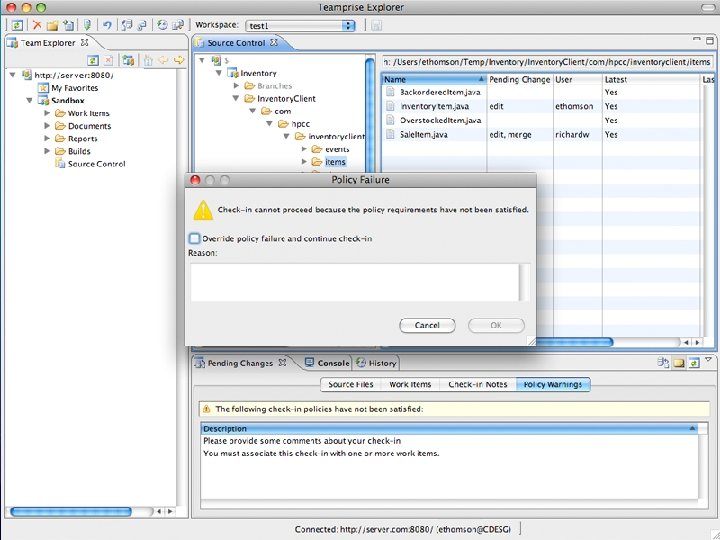Click the add-file document toolbar icon
The width and height of the screenshot is (720, 540).
click(x=68, y=25)
